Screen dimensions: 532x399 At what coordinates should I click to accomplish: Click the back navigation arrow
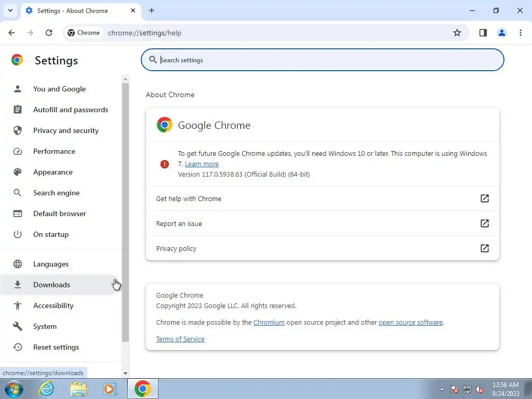point(11,33)
